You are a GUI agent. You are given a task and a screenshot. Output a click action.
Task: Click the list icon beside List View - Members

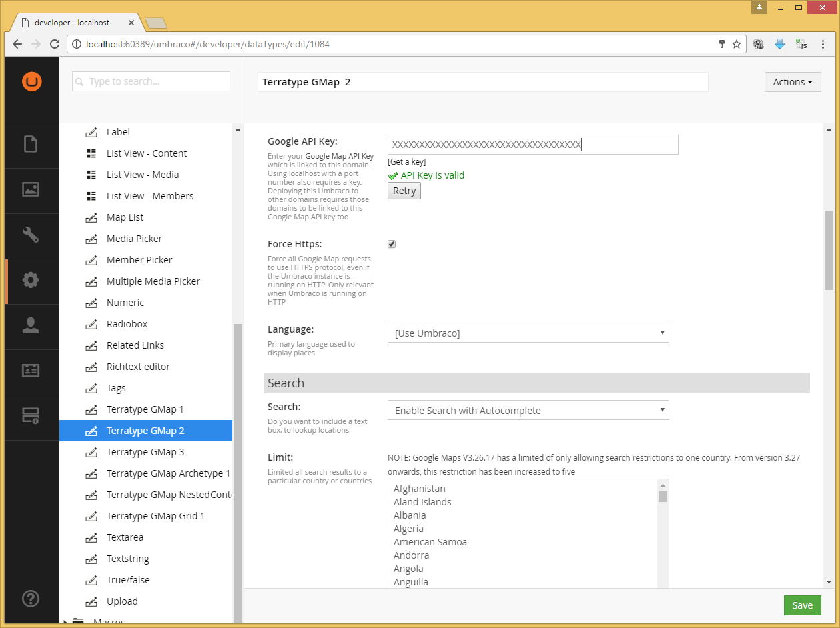(91, 196)
